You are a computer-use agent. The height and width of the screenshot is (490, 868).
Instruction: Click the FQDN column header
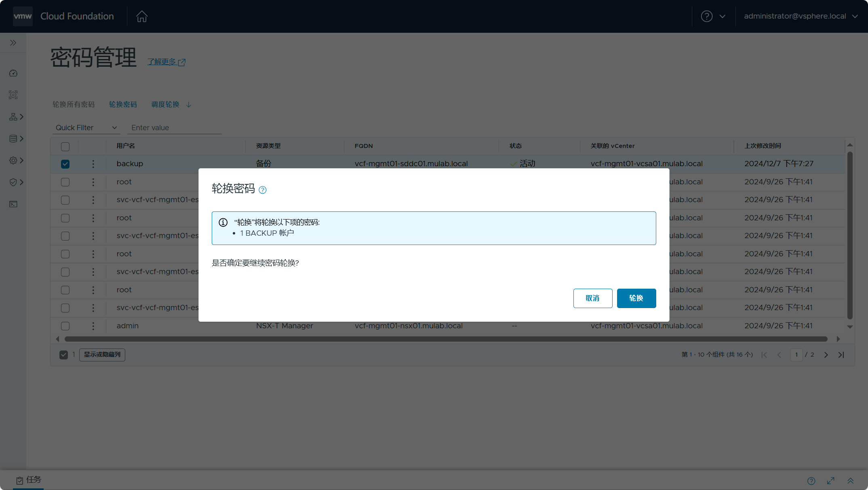tap(364, 146)
